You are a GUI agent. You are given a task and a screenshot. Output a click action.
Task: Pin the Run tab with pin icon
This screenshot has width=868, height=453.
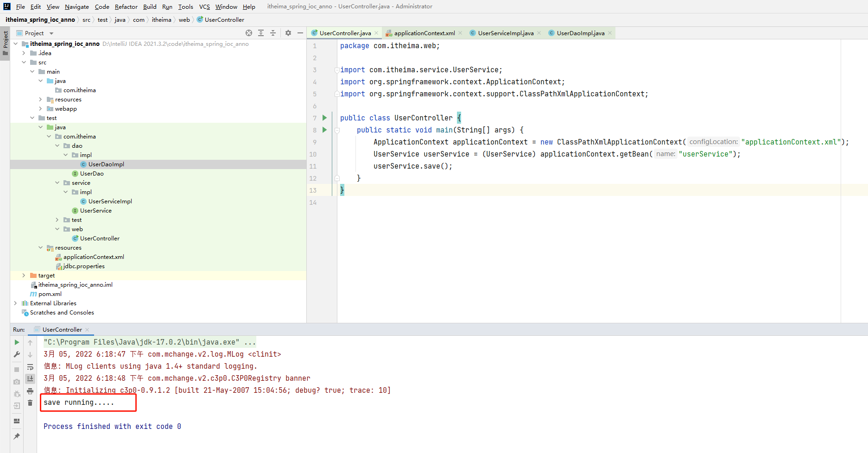[17, 436]
